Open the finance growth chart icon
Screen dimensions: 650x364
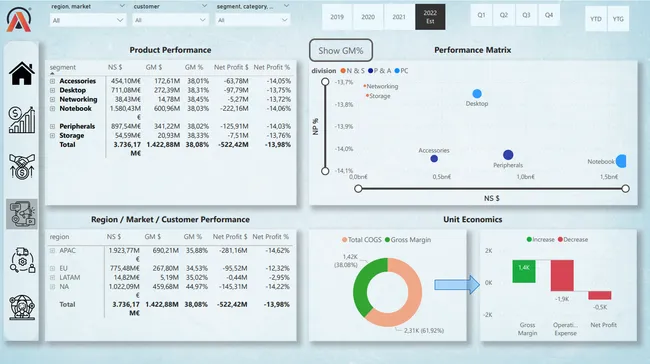tap(22, 120)
